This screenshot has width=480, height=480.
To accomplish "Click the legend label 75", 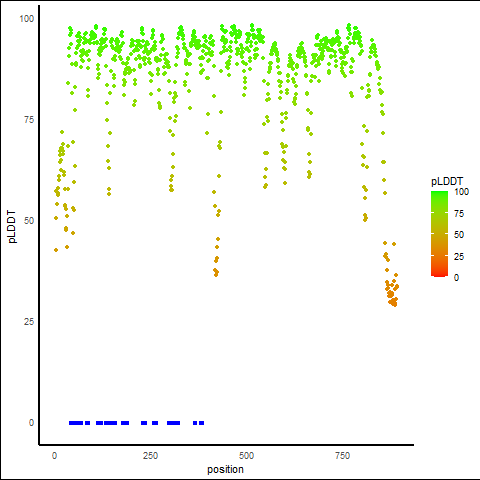I will [x=459, y=214].
